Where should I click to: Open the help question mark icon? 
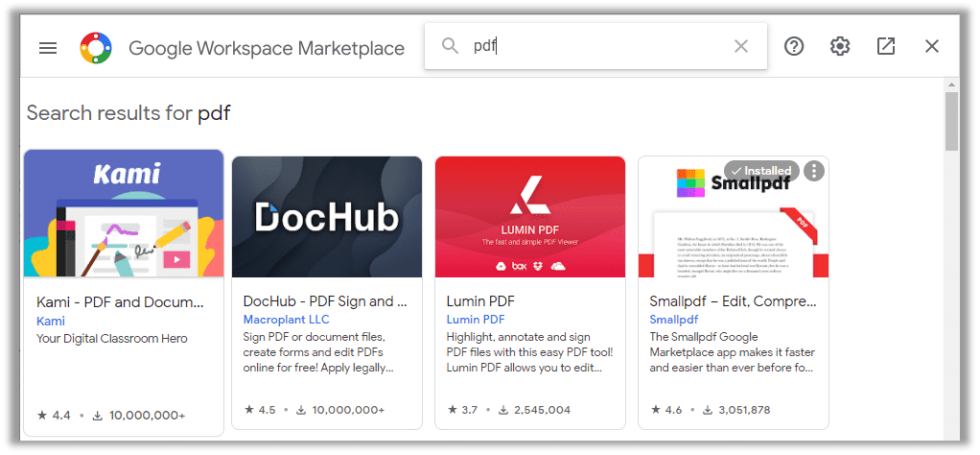794,46
